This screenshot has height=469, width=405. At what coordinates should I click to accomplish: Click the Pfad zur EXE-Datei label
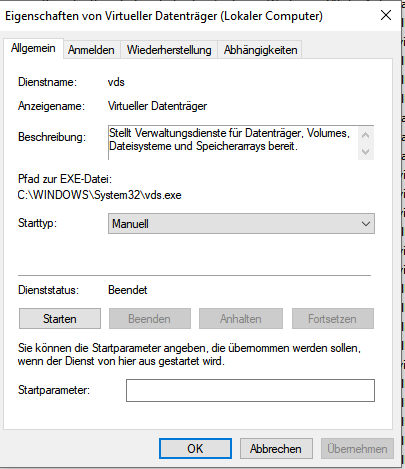[65, 179]
